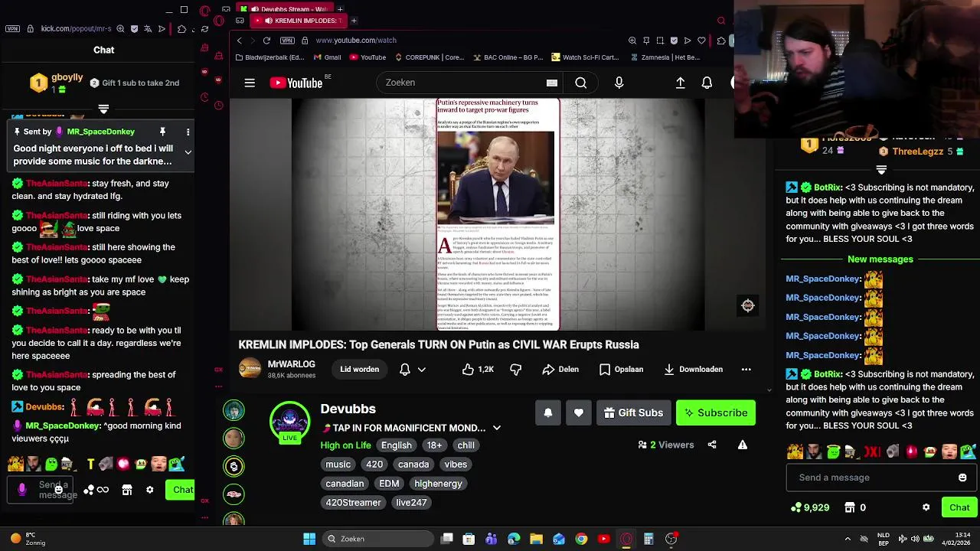980x551 pixels.
Task: Open MrWARLOG channel avatar
Action: [x=250, y=369]
